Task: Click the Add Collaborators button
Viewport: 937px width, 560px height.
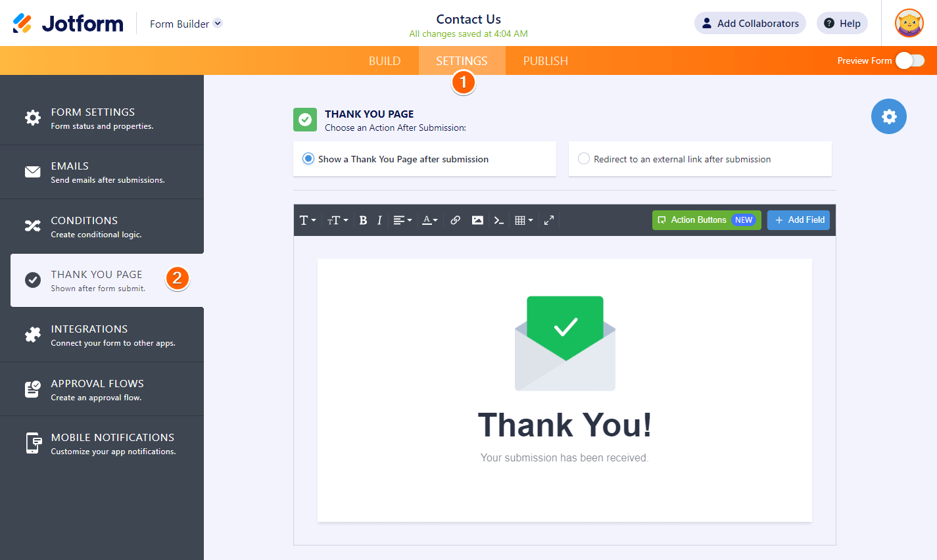Action: coord(750,22)
